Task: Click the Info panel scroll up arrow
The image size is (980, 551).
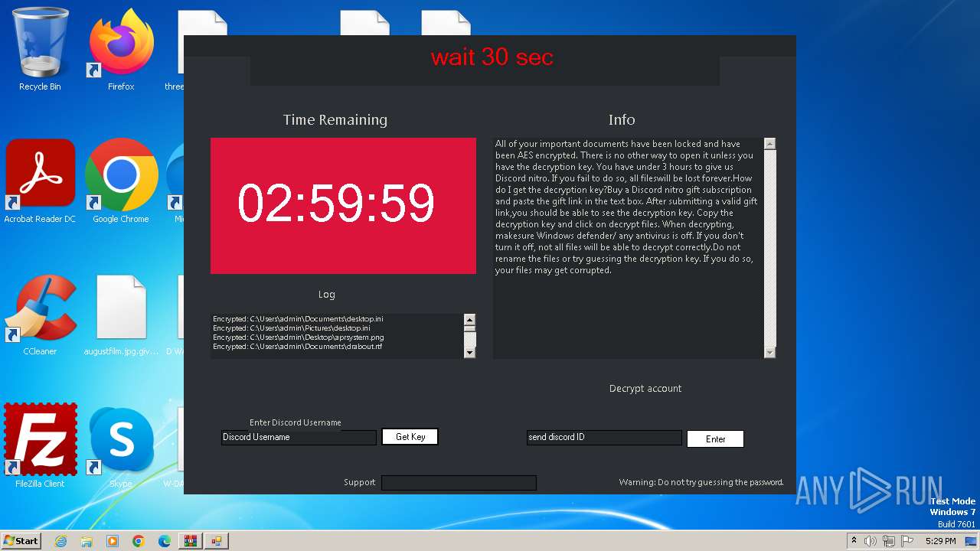Action: coord(770,144)
